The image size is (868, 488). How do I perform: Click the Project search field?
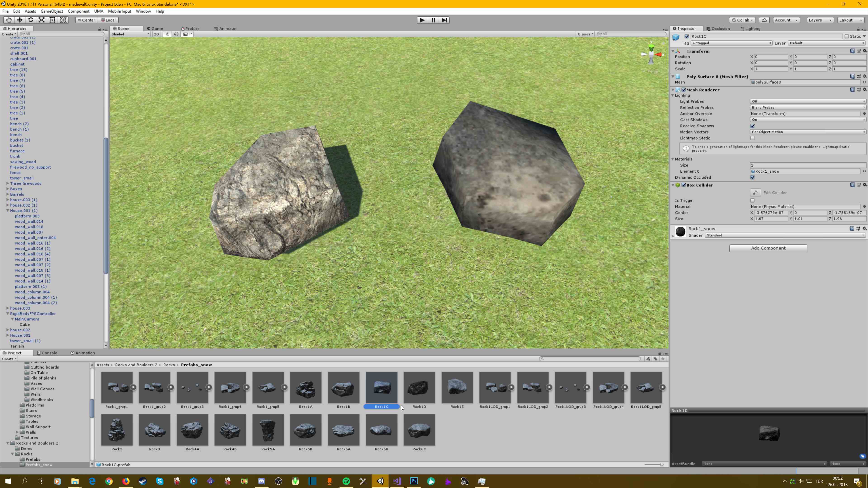(x=590, y=359)
